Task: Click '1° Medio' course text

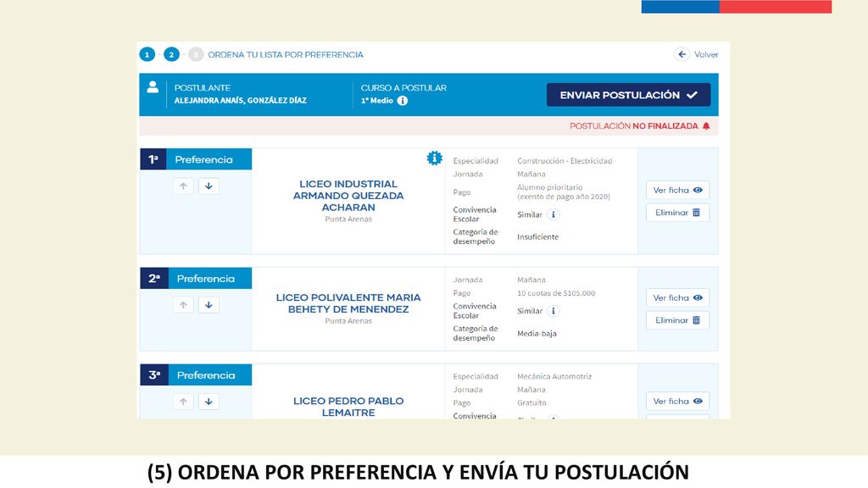Action: pyautogui.click(x=377, y=101)
